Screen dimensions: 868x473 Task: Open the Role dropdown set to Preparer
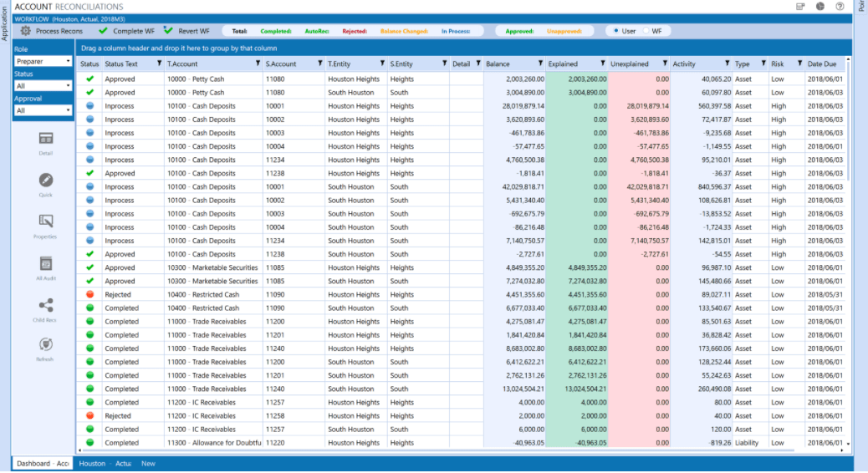(43, 61)
